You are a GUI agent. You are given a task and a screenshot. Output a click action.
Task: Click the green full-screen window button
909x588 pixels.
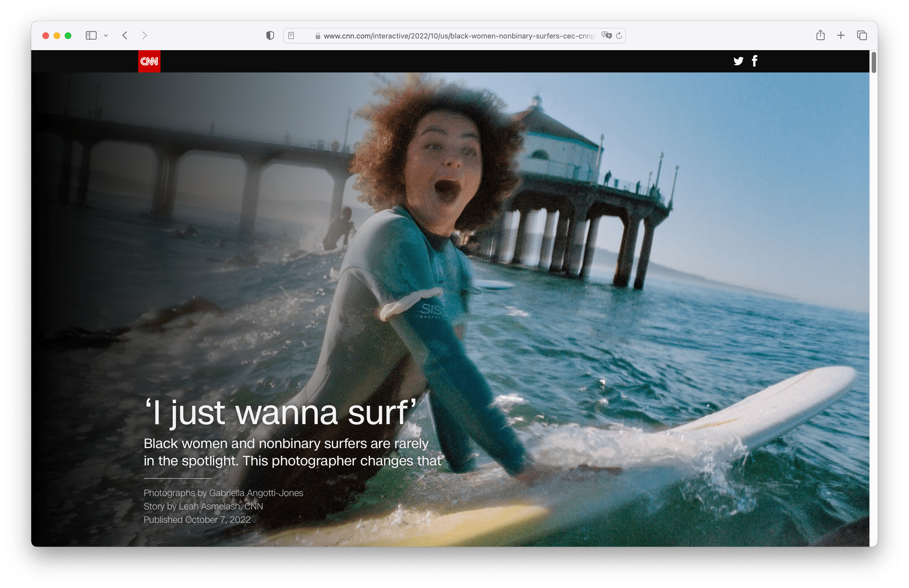[68, 35]
